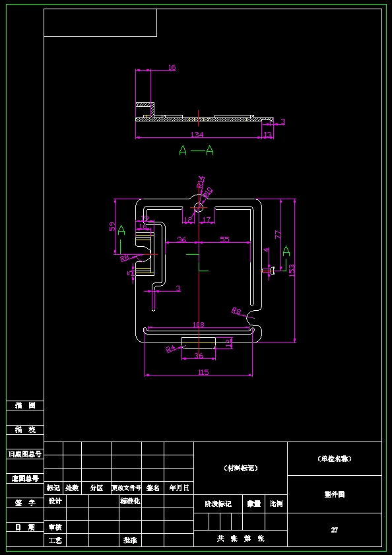Select the "4" dimension near right pin
This screenshot has height=555, width=392.
[267, 251]
